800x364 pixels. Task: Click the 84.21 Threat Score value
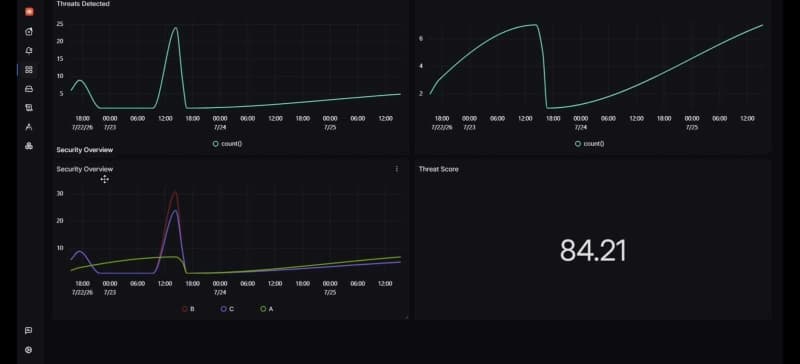592,251
